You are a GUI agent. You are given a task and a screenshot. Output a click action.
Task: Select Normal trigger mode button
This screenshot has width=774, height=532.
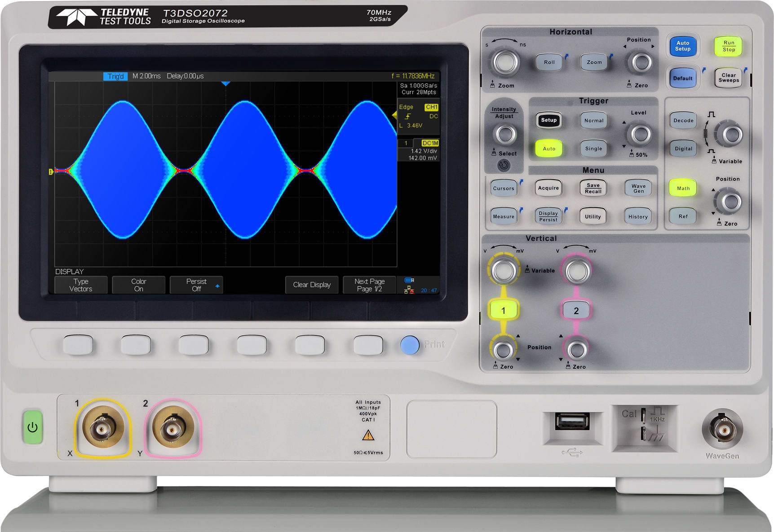pos(594,120)
